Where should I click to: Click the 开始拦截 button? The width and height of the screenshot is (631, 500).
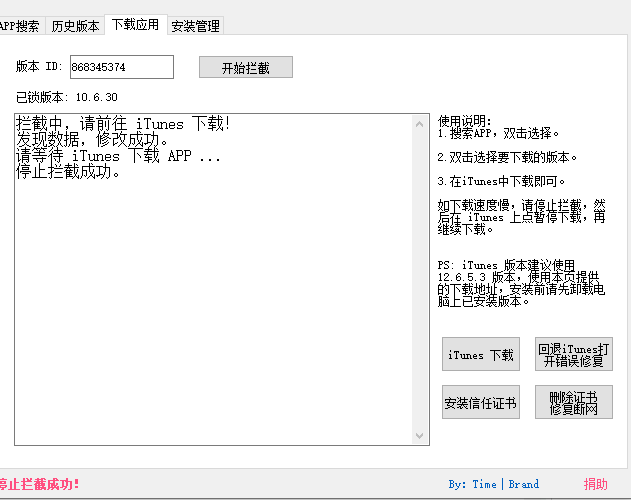(246, 67)
